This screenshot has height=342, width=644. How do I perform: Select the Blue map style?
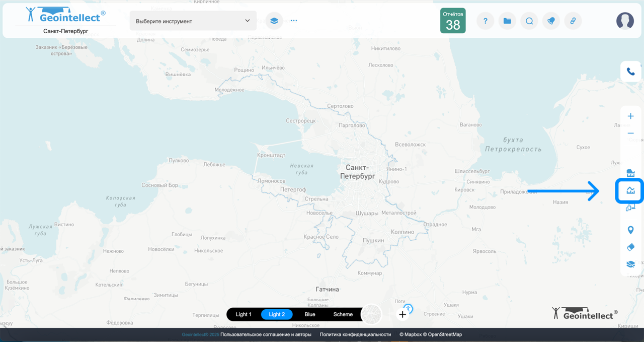coord(310,314)
